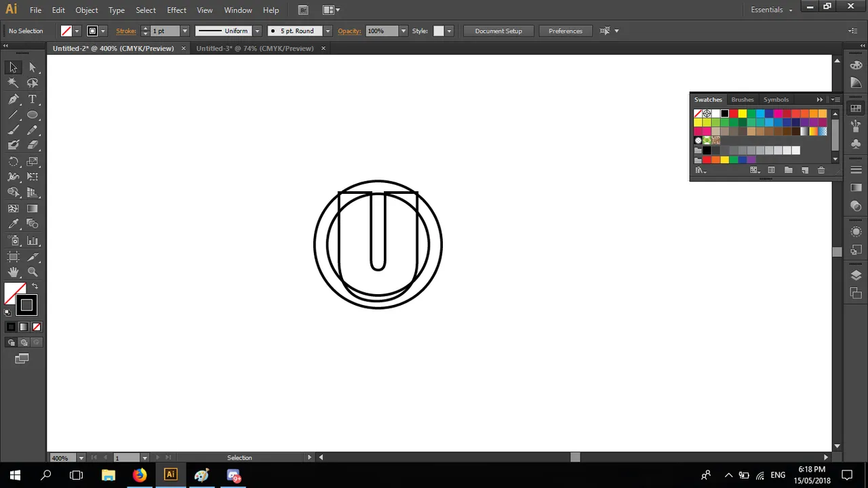Open the Effect menu
868x488 pixels.
click(176, 10)
